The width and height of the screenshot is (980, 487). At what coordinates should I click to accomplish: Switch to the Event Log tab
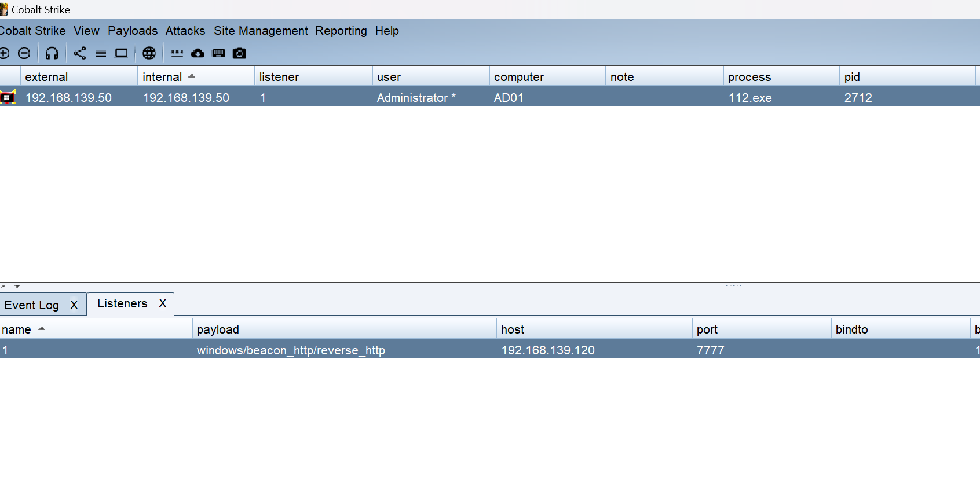pyautogui.click(x=32, y=305)
